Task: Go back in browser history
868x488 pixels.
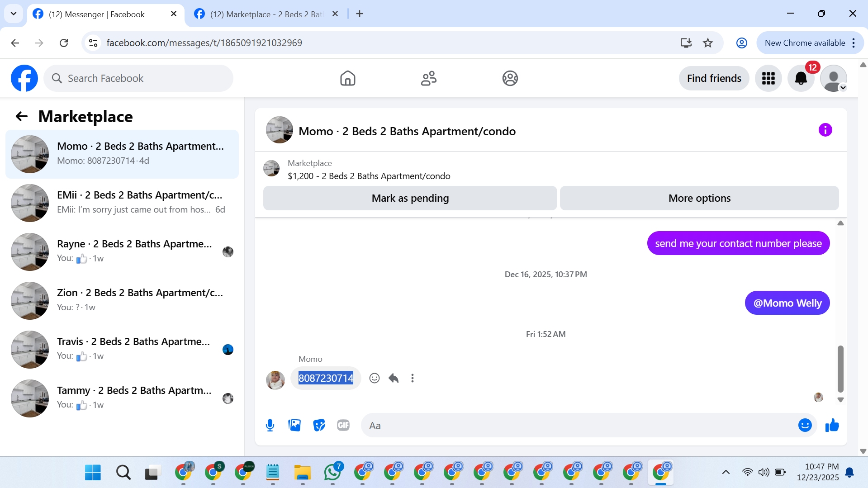Action: (x=15, y=43)
